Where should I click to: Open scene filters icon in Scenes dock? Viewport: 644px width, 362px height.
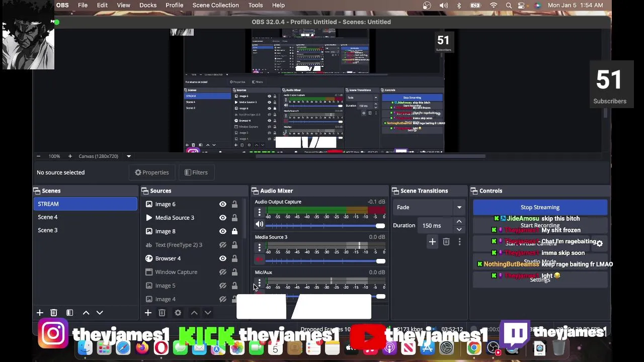click(x=70, y=313)
